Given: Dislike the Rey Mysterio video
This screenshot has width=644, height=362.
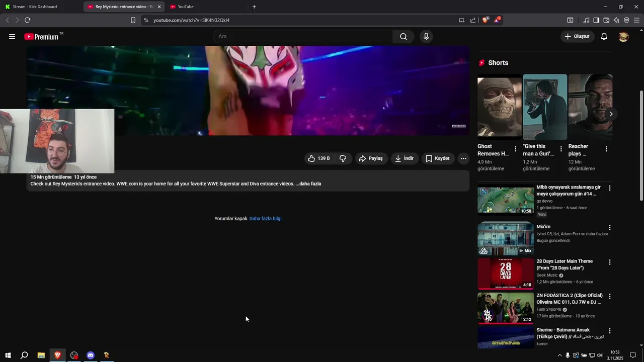Looking at the screenshot, I should click(x=343, y=158).
